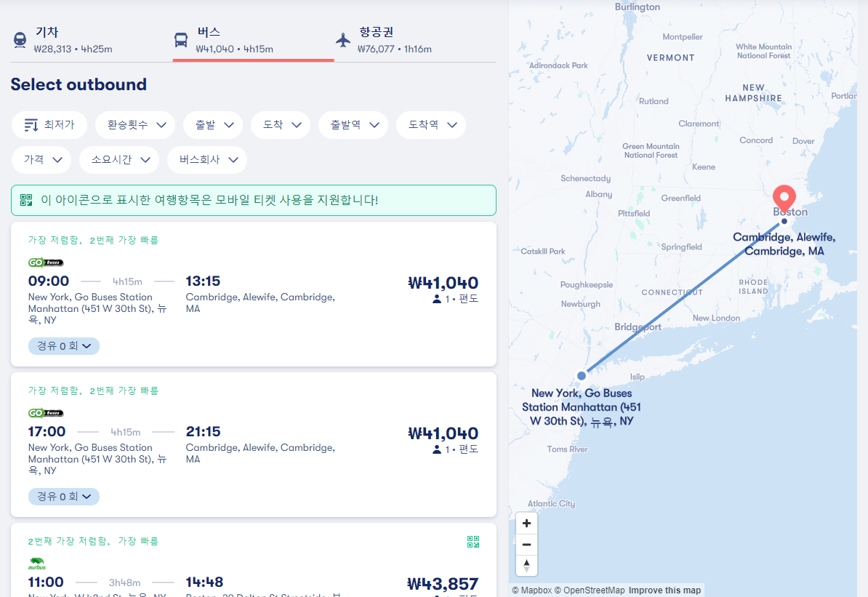Select the 버스 (bus) tab
This screenshot has height=597, width=868.
pos(253,40)
